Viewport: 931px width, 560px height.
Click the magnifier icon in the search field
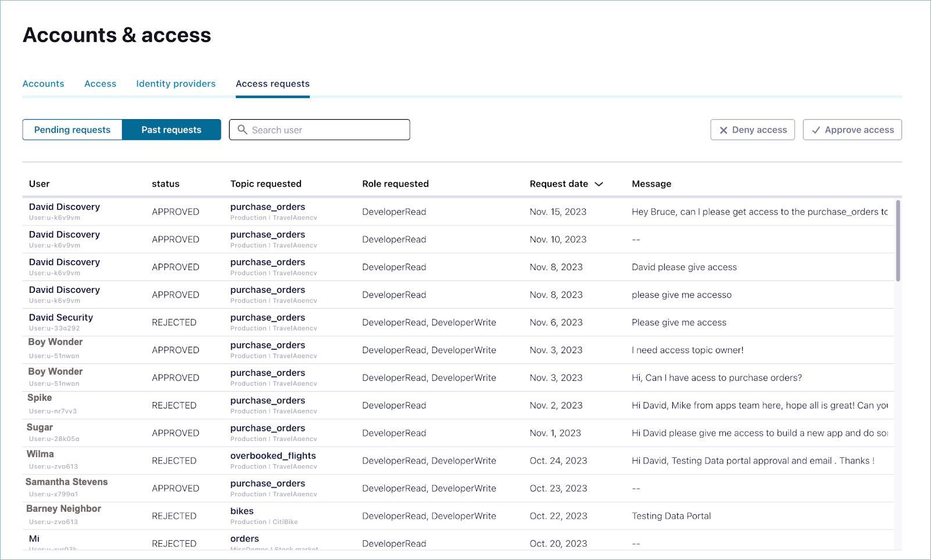pos(243,130)
